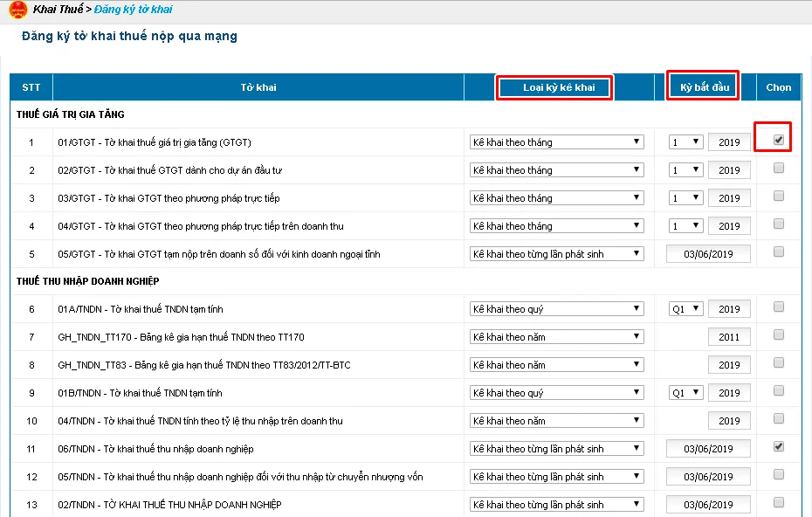Click the start date field for 05/GTGT
The height and width of the screenshot is (517, 812).
(x=708, y=254)
